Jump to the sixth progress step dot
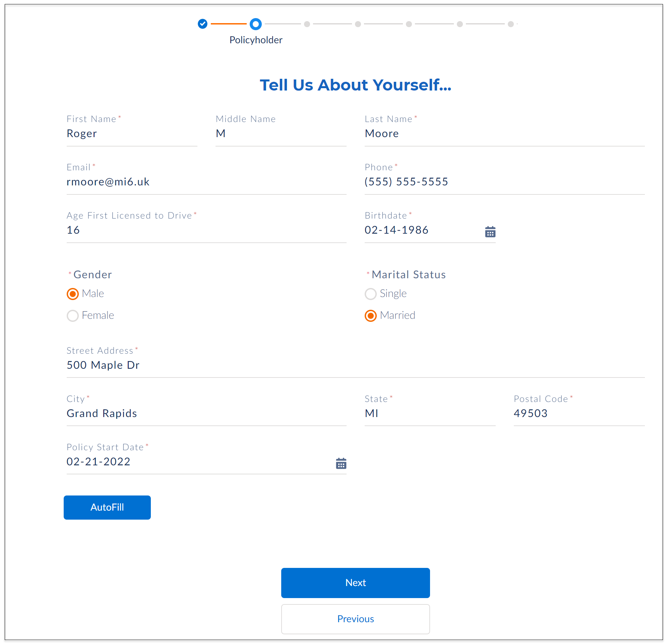The height and width of the screenshot is (644, 666). click(460, 24)
